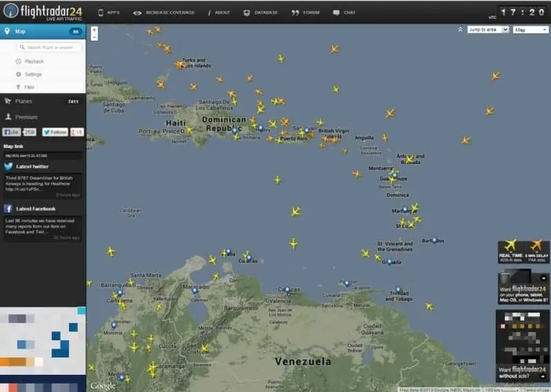Open Playback in the sidebar
Screen dimensions: 551x392
[x=34, y=61]
